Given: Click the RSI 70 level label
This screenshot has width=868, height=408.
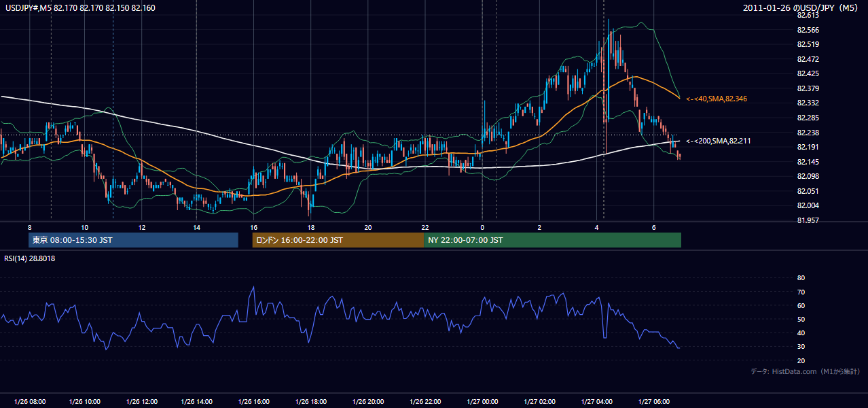Looking at the screenshot, I should [801, 292].
